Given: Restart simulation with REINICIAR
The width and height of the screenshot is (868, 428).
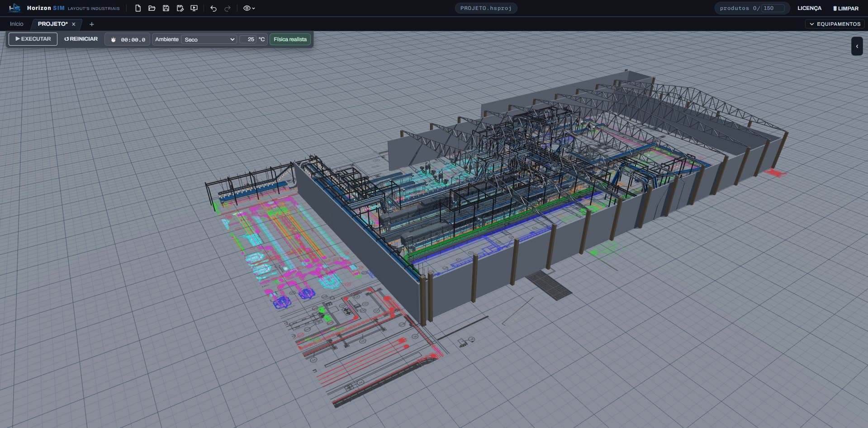Looking at the screenshot, I should pyautogui.click(x=81, y=39).
